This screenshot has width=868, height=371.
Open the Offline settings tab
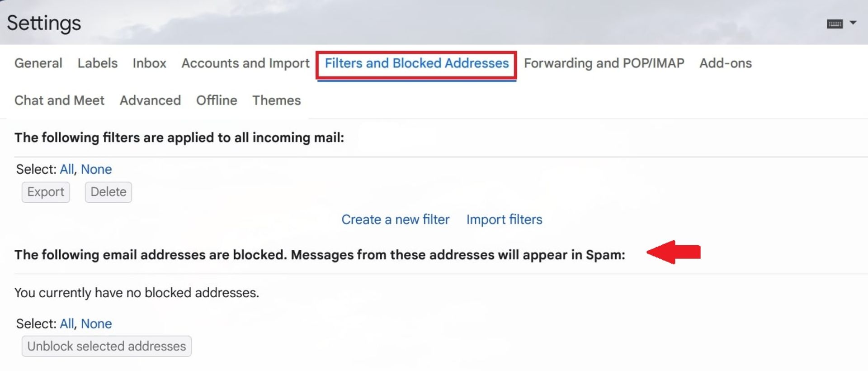coord(217,100)
